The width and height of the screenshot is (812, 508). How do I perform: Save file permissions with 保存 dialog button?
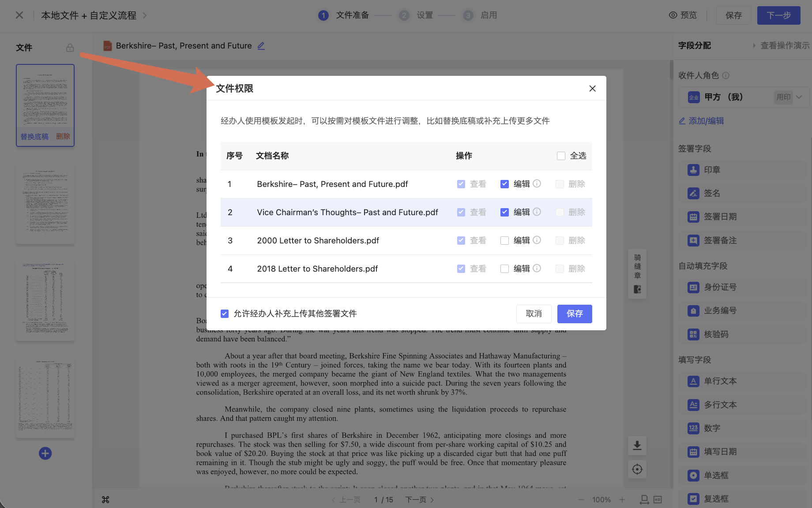(575, 314)
